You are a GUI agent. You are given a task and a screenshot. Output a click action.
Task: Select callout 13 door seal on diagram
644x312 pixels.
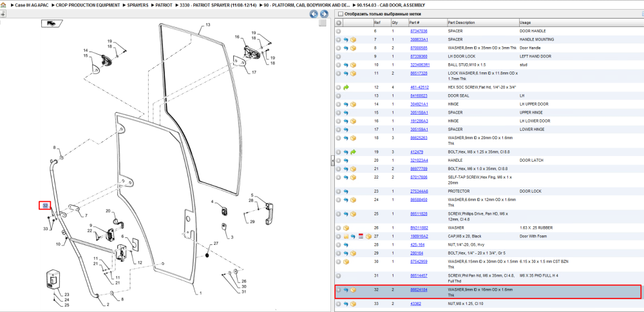click(208, 25)
